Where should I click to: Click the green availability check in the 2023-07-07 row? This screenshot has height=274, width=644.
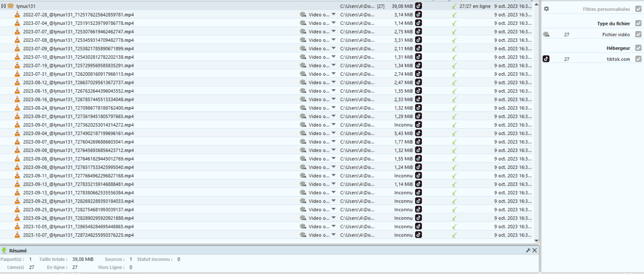point(454,32)
